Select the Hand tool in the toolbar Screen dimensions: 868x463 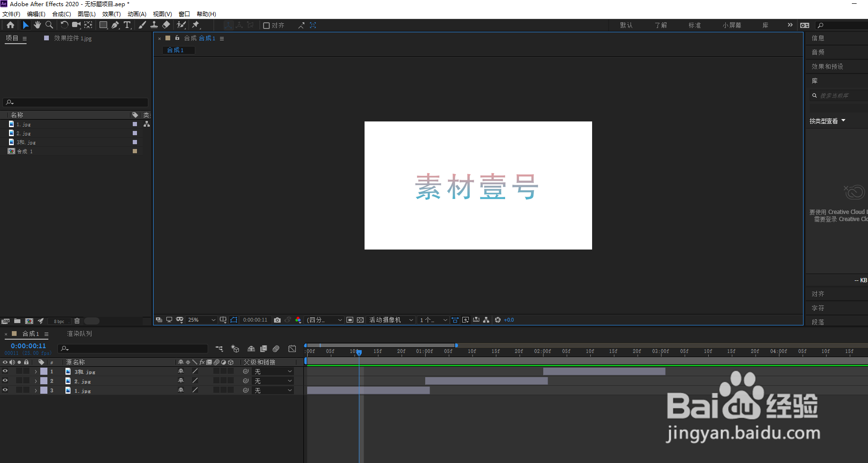(37, 25)
